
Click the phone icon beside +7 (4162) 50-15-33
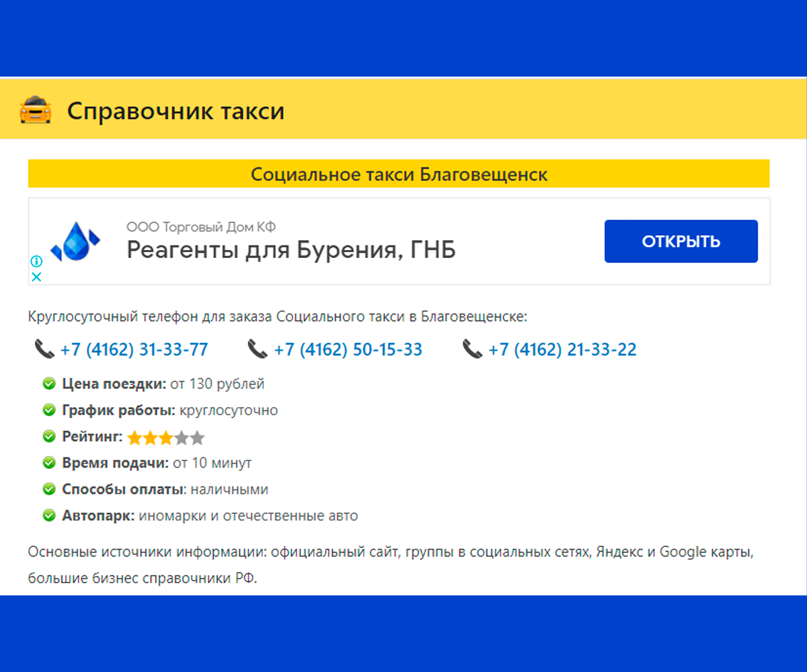256,349
